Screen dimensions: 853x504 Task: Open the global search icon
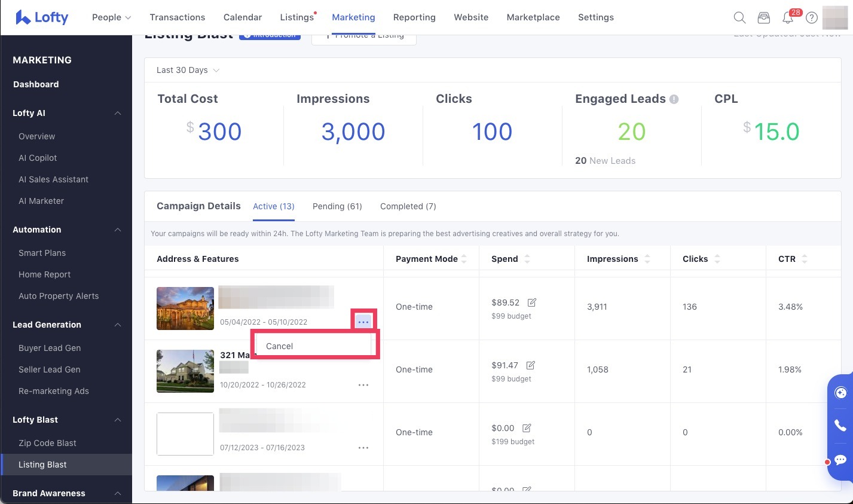(739, 17)
